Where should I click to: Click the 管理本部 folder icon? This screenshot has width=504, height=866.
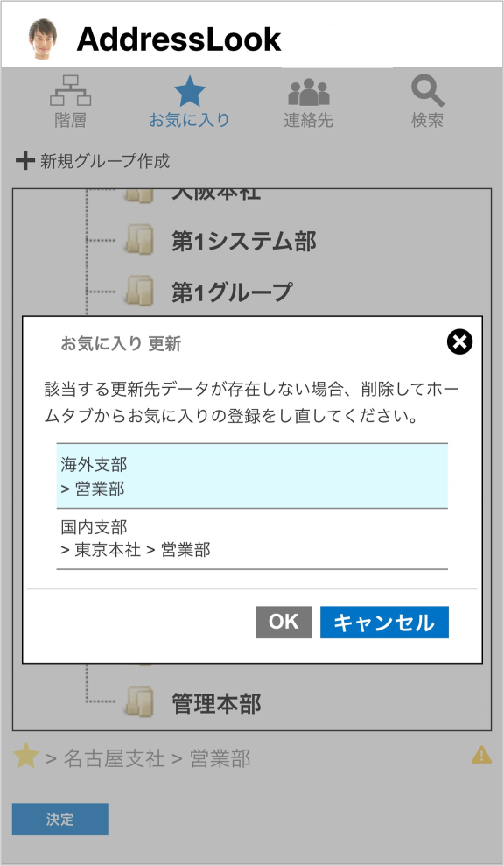(x=138, y=702)
